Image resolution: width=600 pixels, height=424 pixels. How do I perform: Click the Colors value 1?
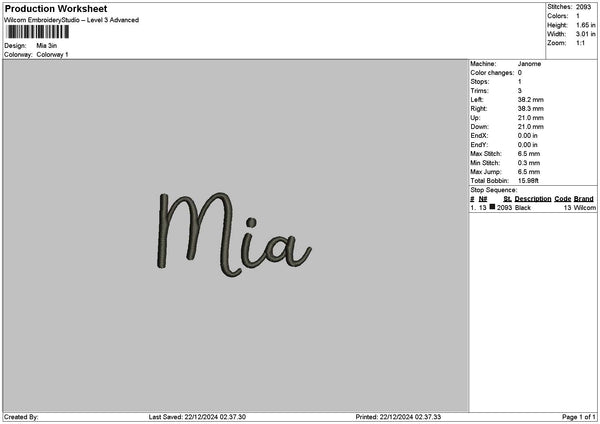[x=578, y=16]
